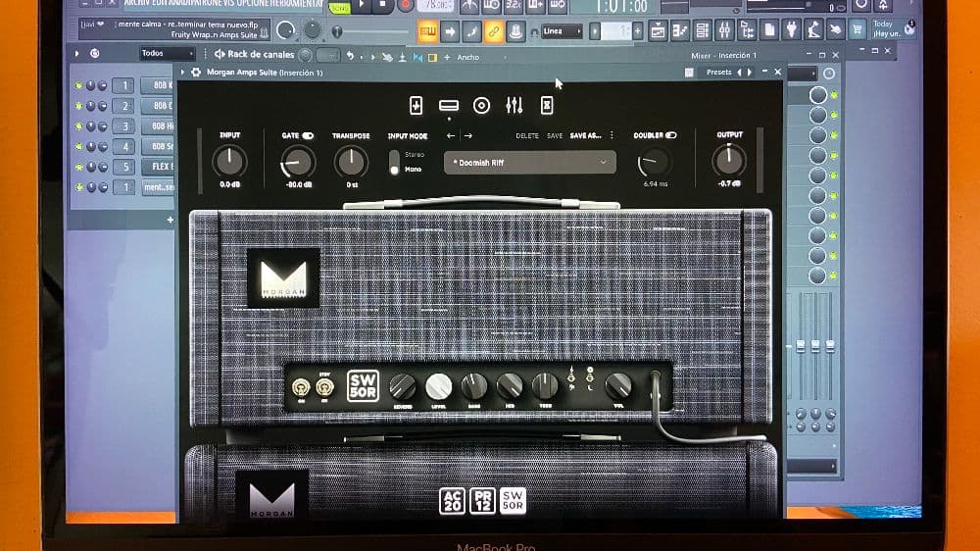980x551 pixels.
Task: Select previous wrapper preset arrow
Action: point(739,73)
